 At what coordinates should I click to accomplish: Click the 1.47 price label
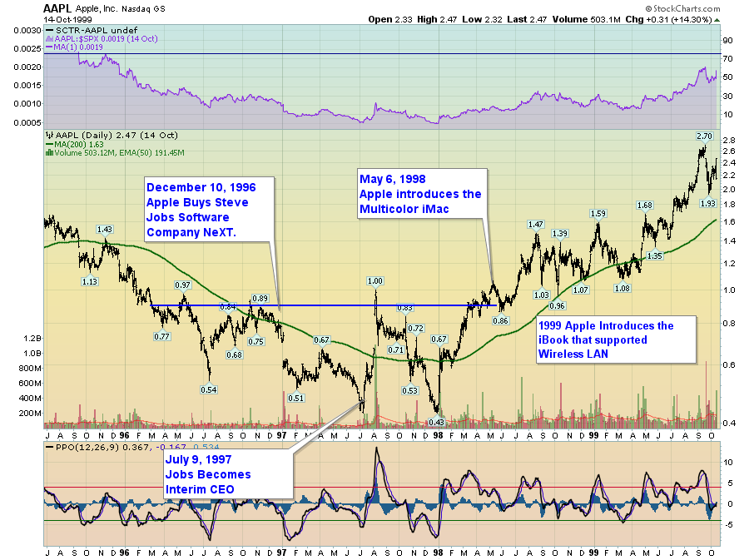point(535,225)
